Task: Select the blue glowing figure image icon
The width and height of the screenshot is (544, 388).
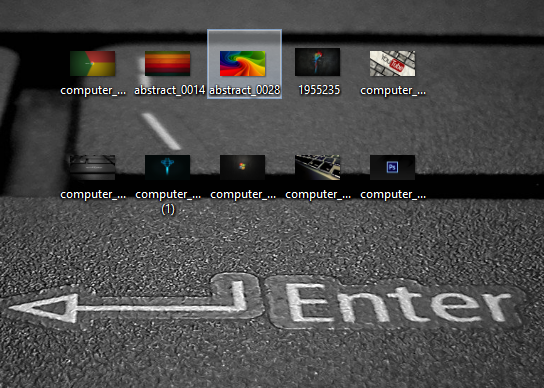Action: (168, 168)
